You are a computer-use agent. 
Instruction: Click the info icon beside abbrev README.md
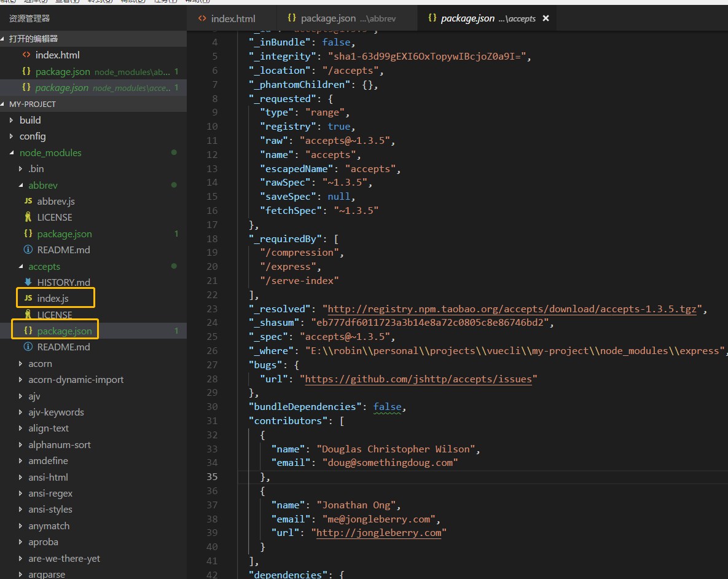click(x=28, y=250)
